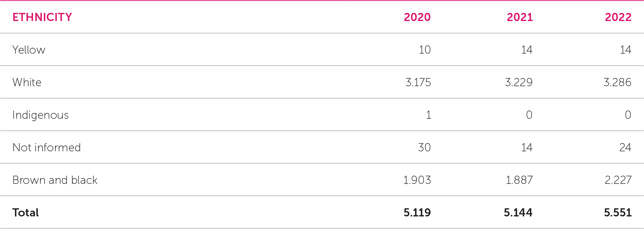644x231 pixels.
Task: Click the ETHNICITY column header
Action: point(42,17)
